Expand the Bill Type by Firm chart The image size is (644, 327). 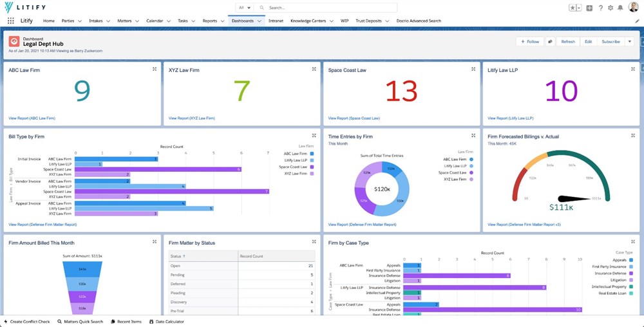tap(314, 135)
